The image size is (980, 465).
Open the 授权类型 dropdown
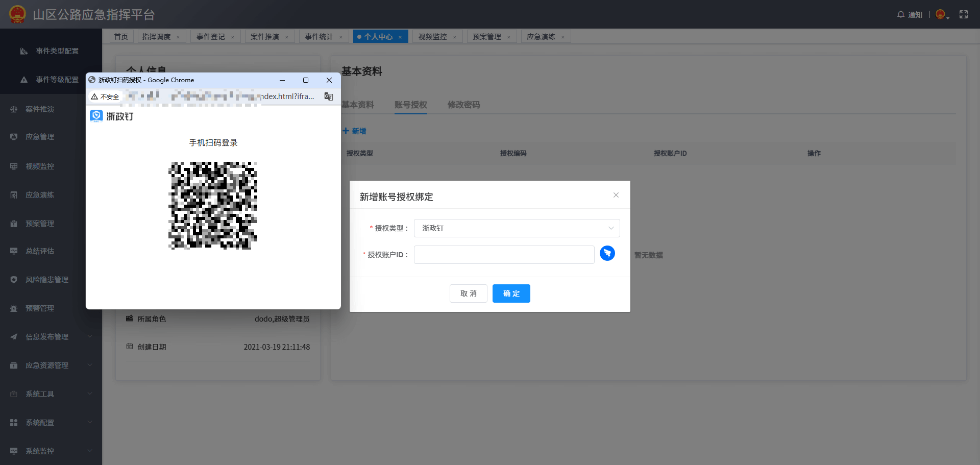517,228
